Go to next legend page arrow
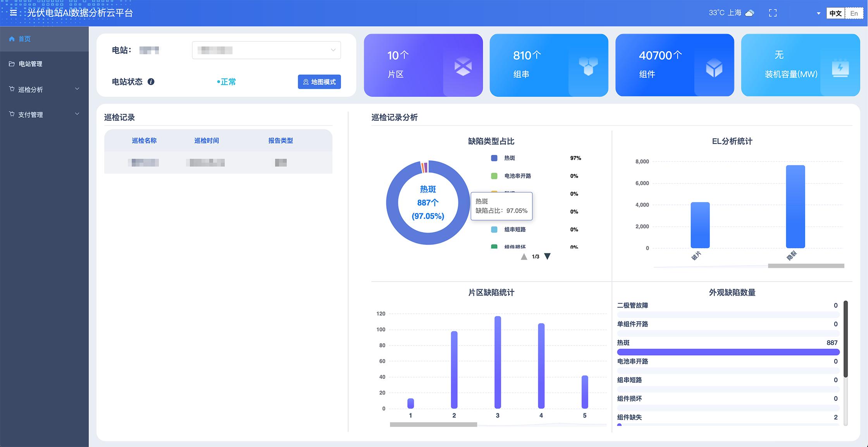The height and width of the screenshot is (447, 868). click(x=547, y=256)
